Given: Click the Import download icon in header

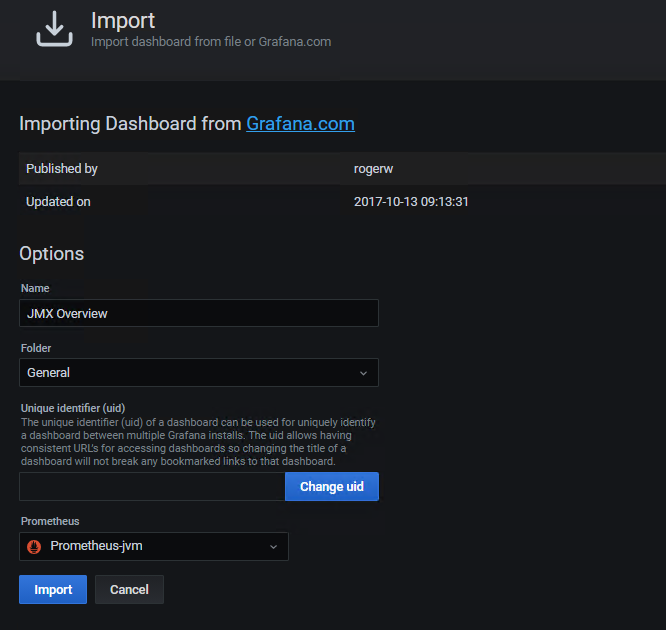Looking at the screenshot, I should (54, 28).
